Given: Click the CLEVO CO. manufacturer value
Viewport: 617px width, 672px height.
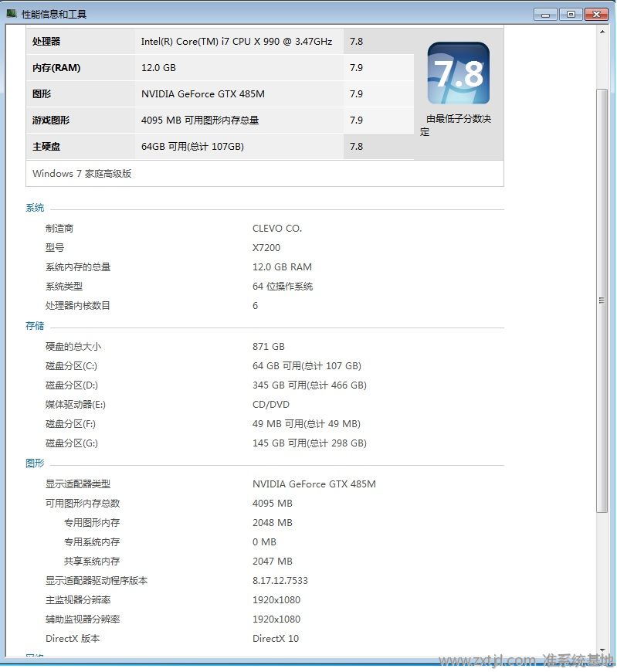Looking at the screenshot, I should 277,229.
